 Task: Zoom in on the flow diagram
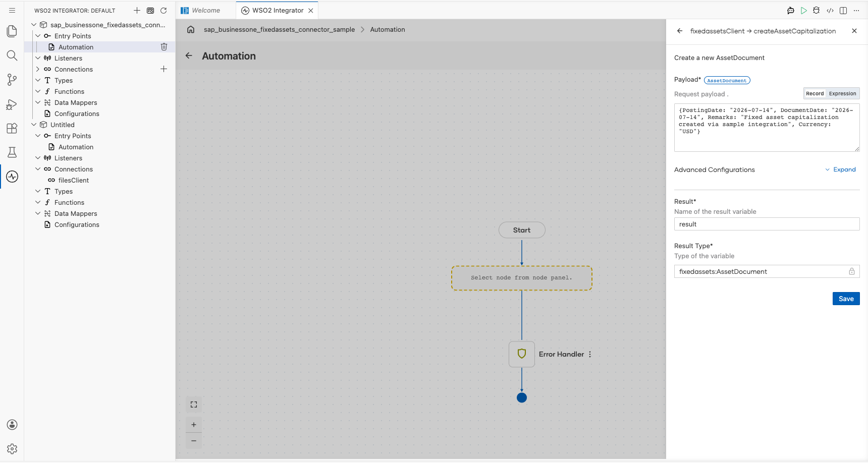coord(194,425)
